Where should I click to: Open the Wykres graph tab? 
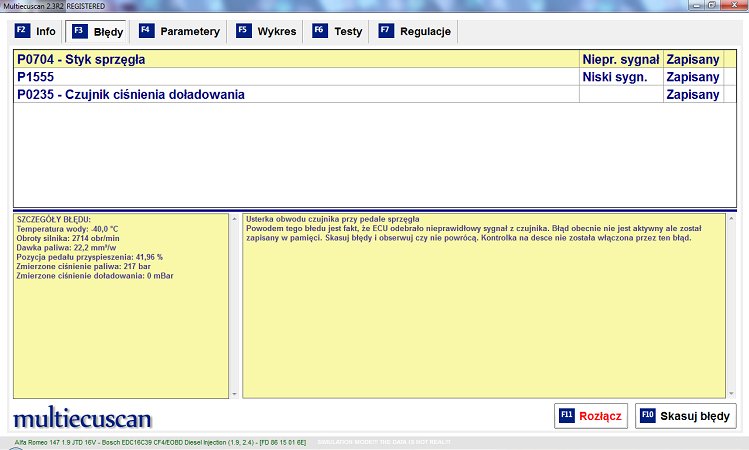277,32
